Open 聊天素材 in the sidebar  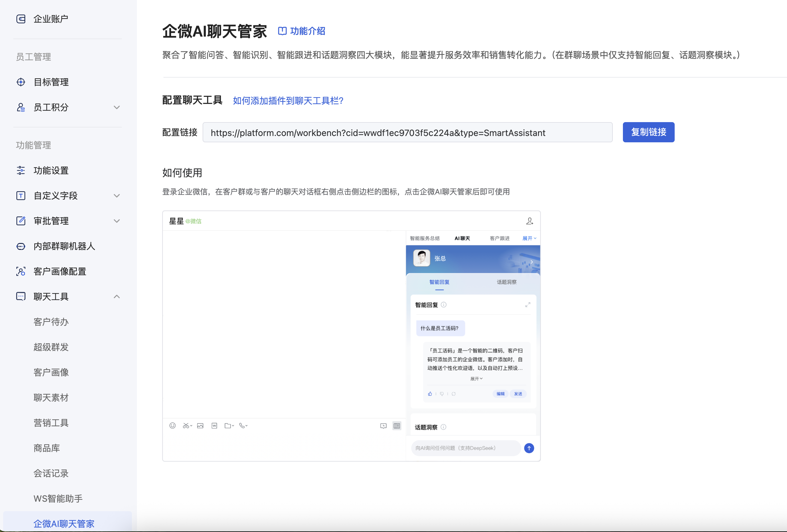51,398
